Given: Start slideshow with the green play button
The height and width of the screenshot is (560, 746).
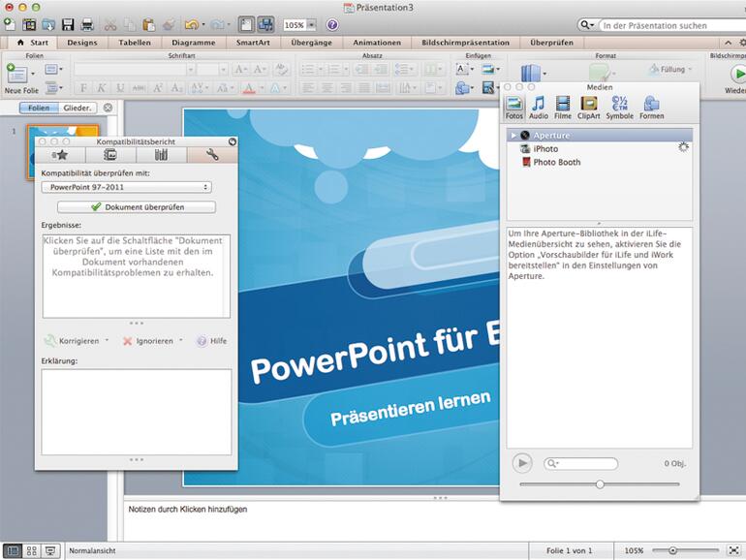Looking at the screenshot, I should (x=738, y=75).
